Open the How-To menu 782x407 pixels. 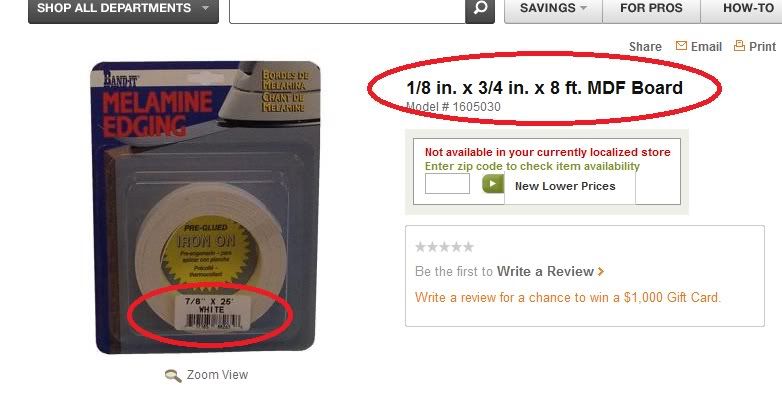pyautogui.click(x=742, y=9)
